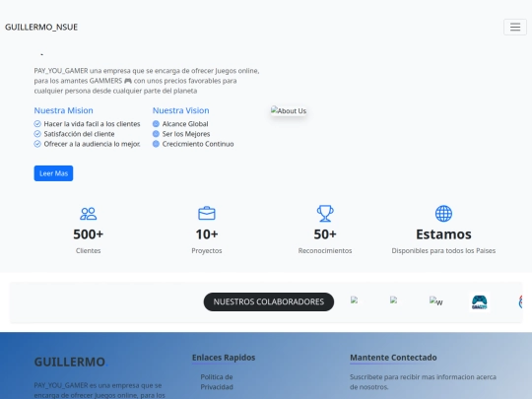Click the GUILLERMO_NSUE brand logo
The width and height of the screenshot is (532, 399).
tap(41, 27)
